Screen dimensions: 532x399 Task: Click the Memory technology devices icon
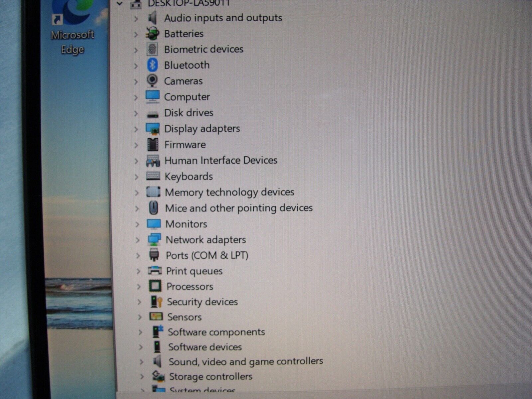(153, 192)
